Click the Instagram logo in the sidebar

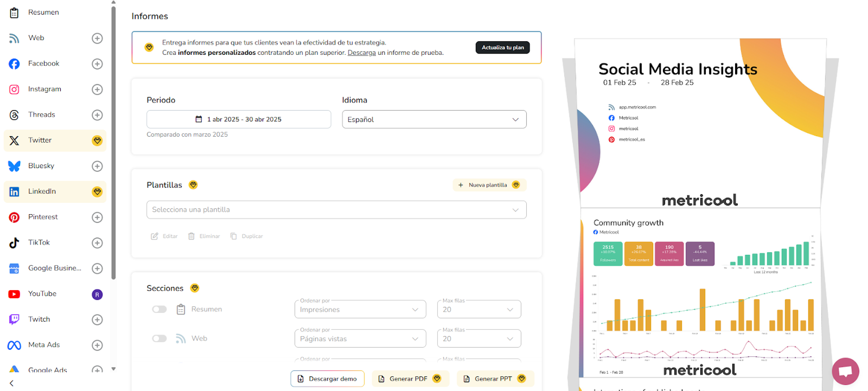click(14, 89)
